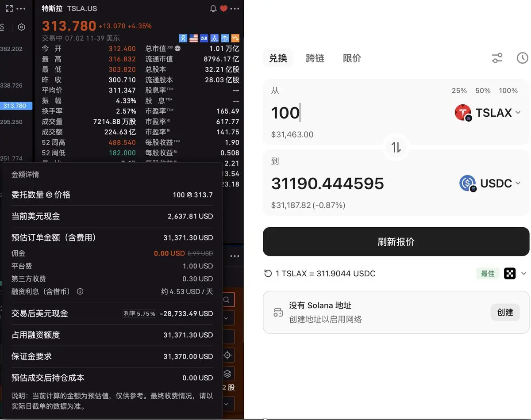Open swap history clock icon
This screenshot has height=420, width=531.
point(523,58)
